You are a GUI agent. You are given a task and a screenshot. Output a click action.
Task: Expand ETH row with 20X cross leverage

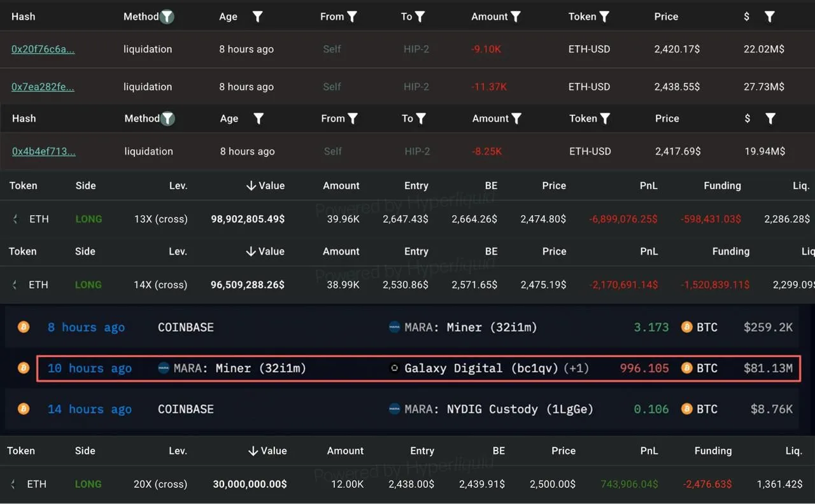pos(14,484)
